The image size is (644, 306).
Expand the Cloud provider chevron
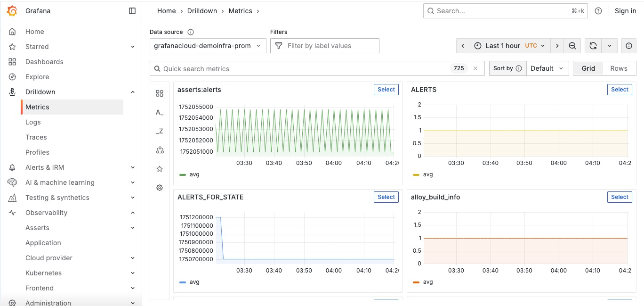[x=133, y=258]
